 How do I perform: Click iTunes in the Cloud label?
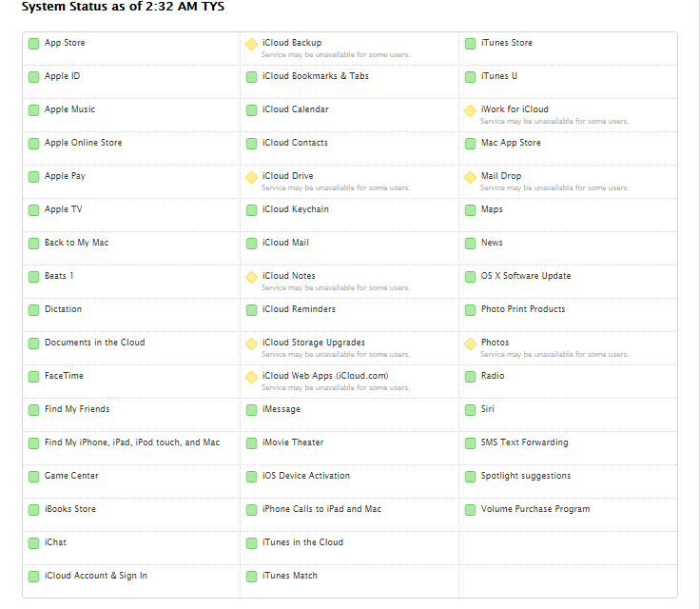tap(302, 542)
